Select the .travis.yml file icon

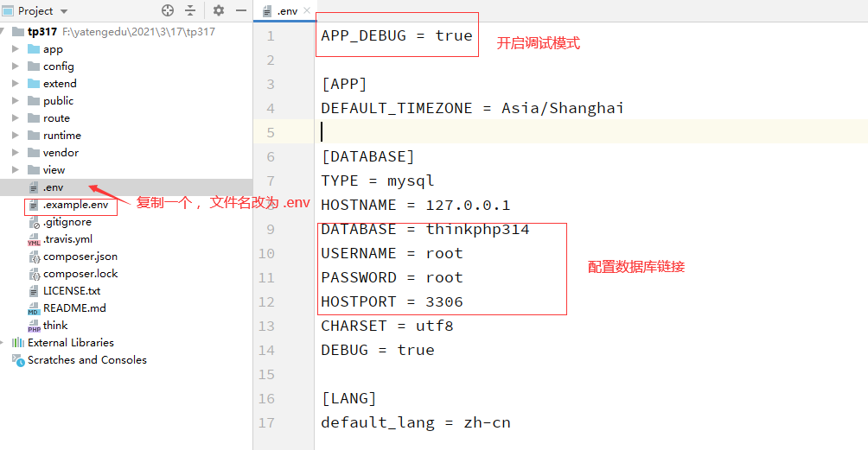34,239
